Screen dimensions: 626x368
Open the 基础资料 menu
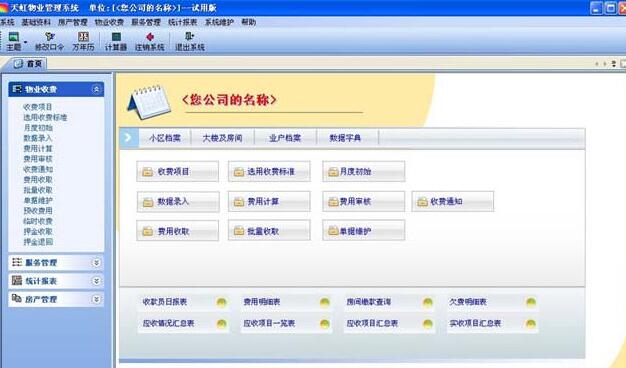tap(36, 22)
